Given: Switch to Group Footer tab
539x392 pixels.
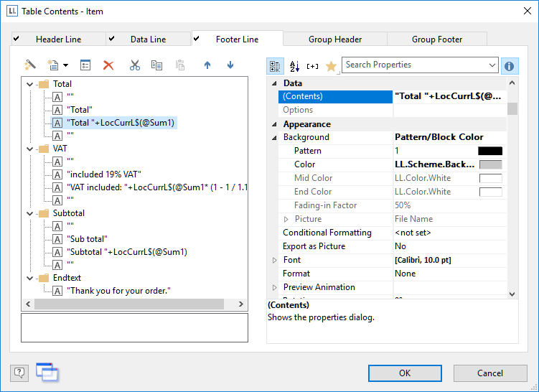Looking at the screenshot, I should tap(437, 39).
